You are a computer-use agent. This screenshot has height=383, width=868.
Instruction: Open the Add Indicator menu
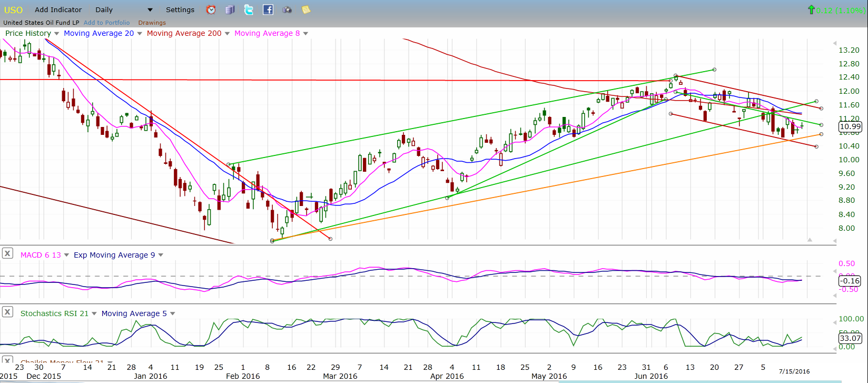[x=58, y=9]
